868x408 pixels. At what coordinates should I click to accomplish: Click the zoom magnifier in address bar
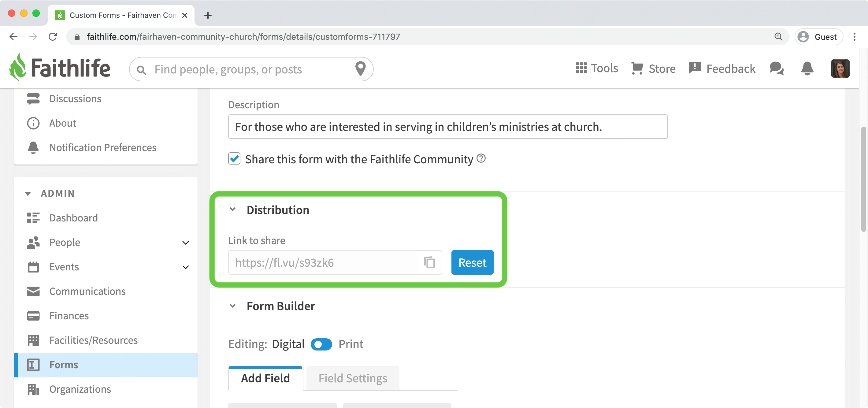pos(778,37)
